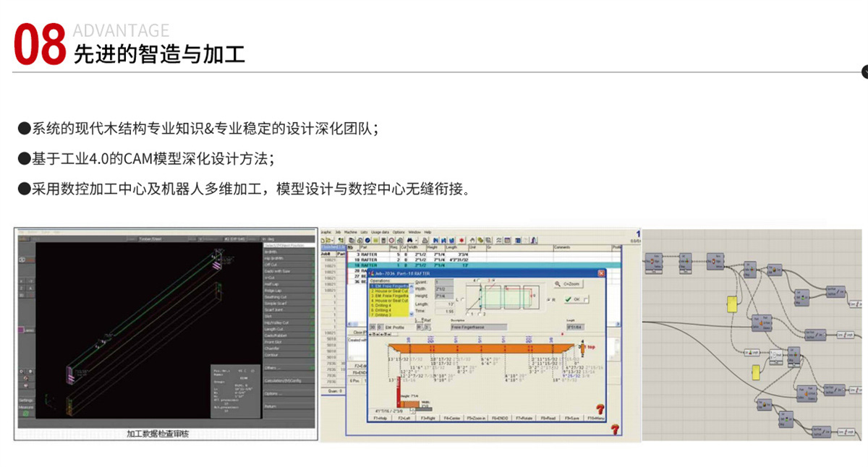Click the green icon below Measure
Image resolution: width=868 pixels, height=467 pixels.
point(26,414)
